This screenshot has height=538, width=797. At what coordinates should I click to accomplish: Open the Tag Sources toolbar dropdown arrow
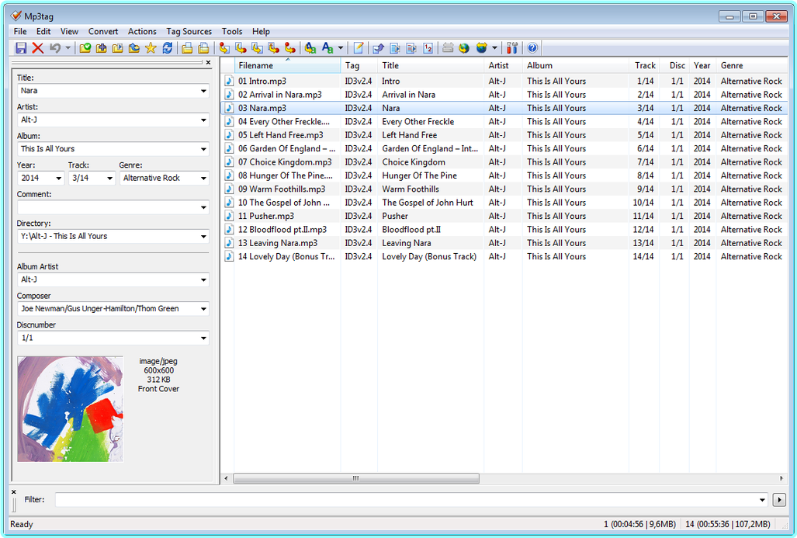click(495, 48)
